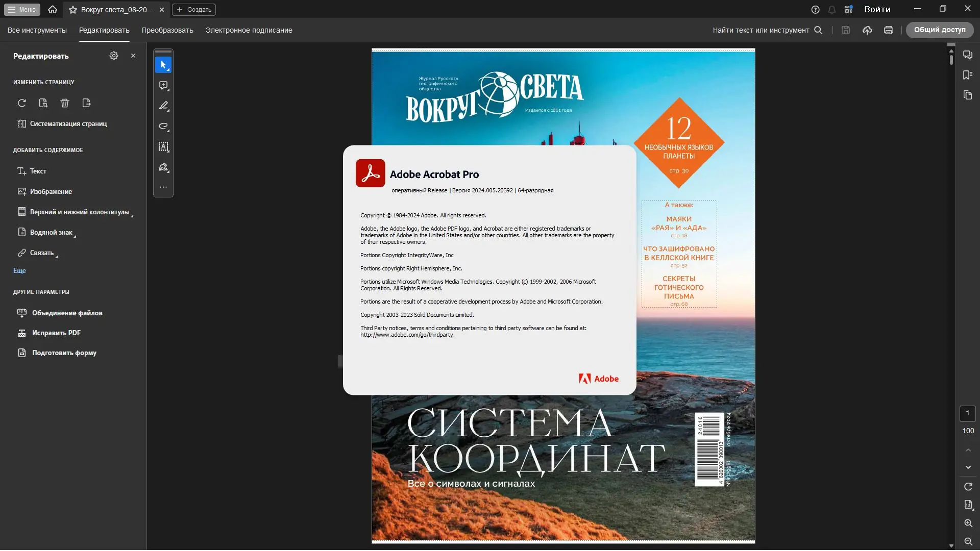Open the comments panel on right rail
This screenshot has width=980, height=551.
click(968, 55)
